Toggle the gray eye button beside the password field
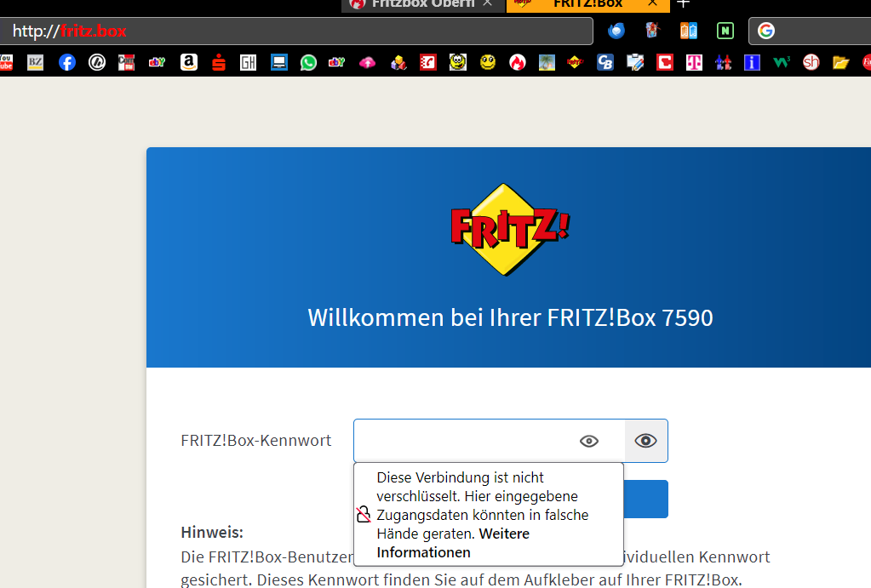871x588 pixels. pos(645,441)
